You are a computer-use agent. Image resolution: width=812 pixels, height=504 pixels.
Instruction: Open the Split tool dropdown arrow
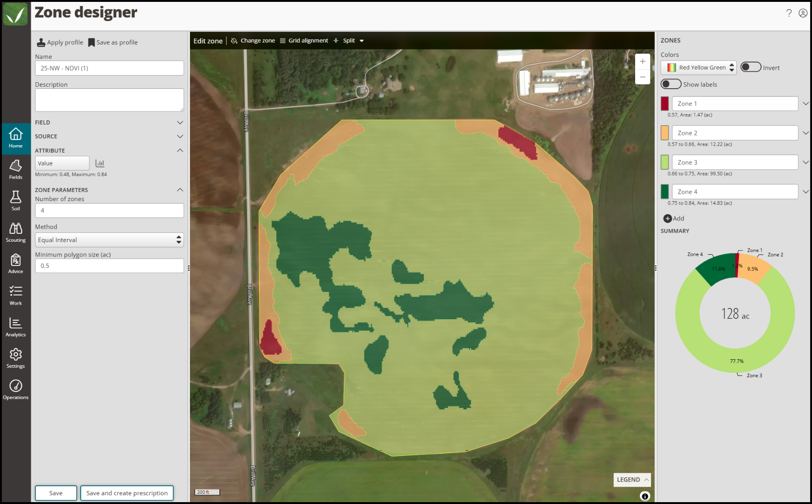[x=362, y=41]
